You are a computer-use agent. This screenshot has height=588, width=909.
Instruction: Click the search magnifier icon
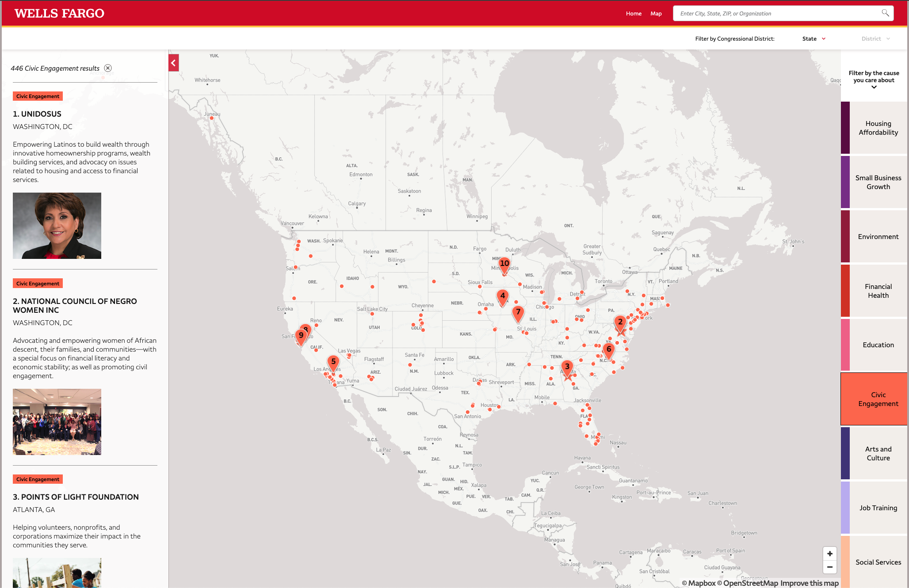coord(885,13)
